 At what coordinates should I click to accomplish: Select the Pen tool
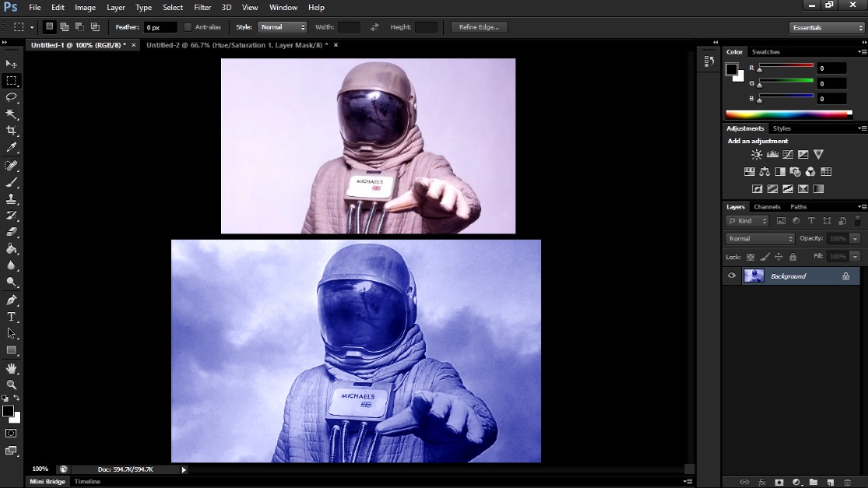12,300
